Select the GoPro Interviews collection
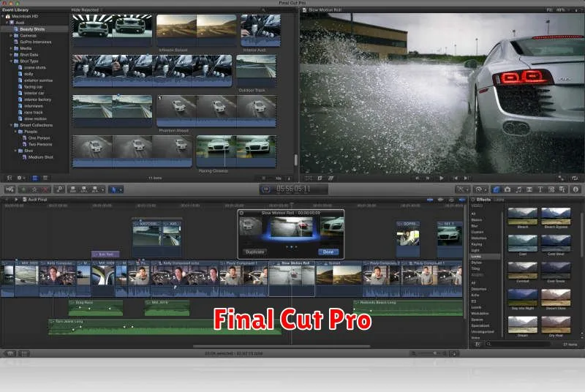585x392 pixels. pyautogui.click(x=35, y=42)
